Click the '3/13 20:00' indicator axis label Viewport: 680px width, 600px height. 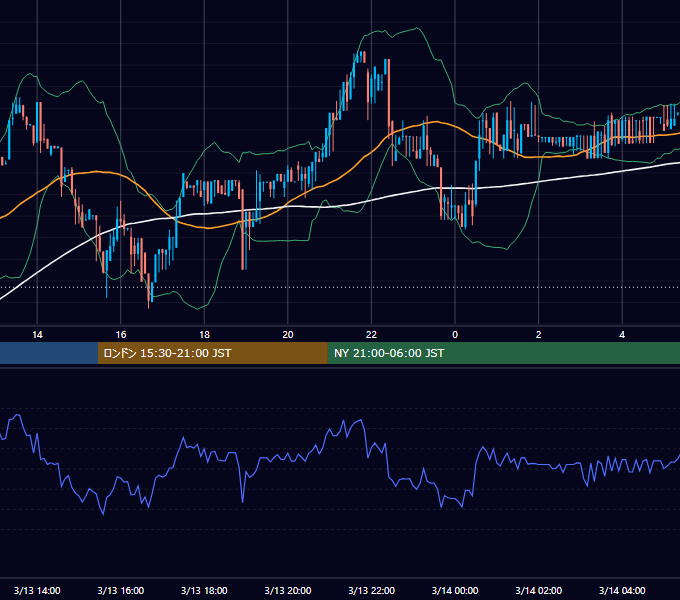[x=288, y=590]
